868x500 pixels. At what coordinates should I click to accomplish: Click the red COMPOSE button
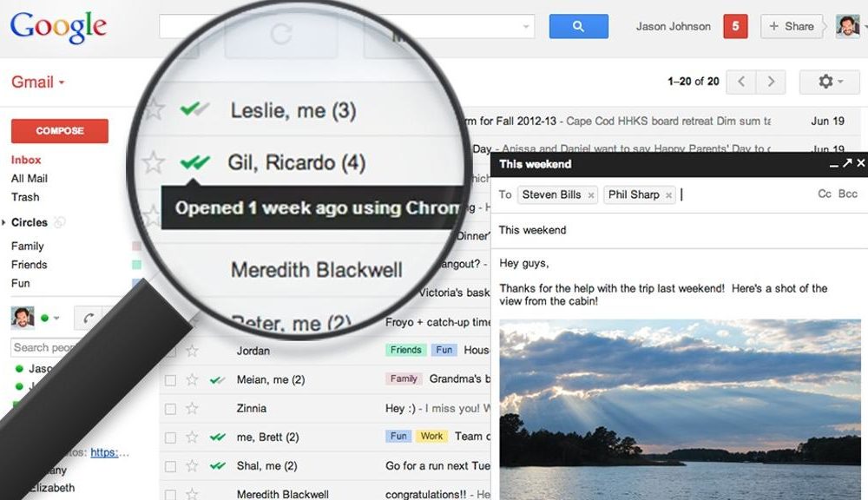pos(58,130)
